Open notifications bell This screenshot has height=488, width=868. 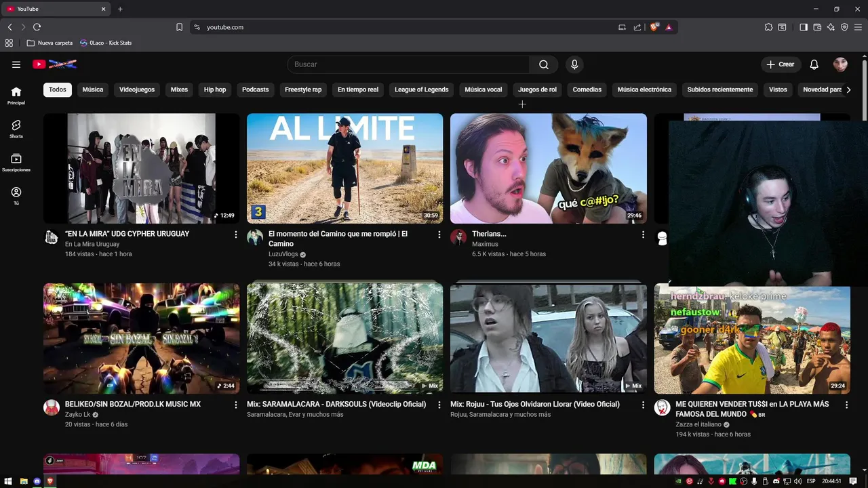[x=814, y=64]
